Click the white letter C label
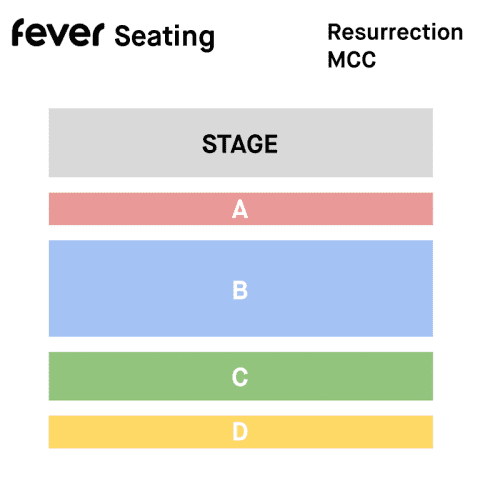Screen dimensions: 480x480 (x=240, y=377)
